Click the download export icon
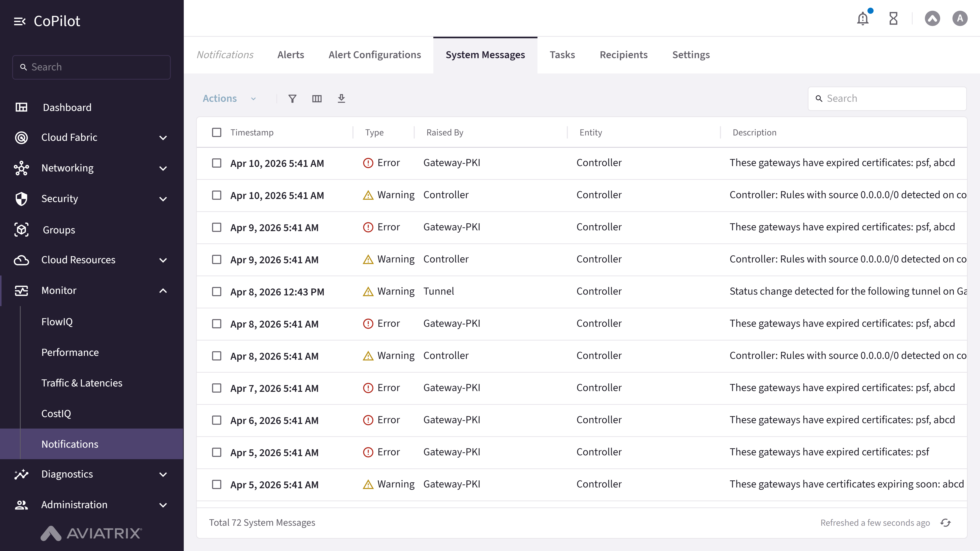 click(341, 99)
